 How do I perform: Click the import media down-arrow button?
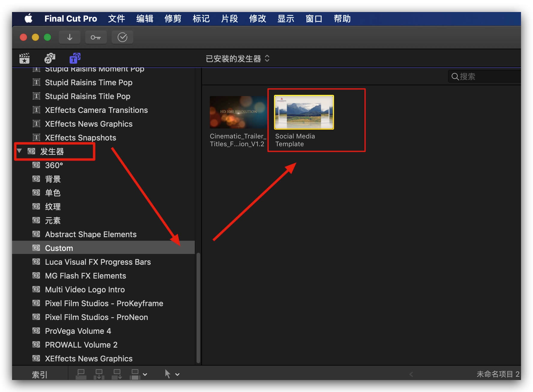70,37
